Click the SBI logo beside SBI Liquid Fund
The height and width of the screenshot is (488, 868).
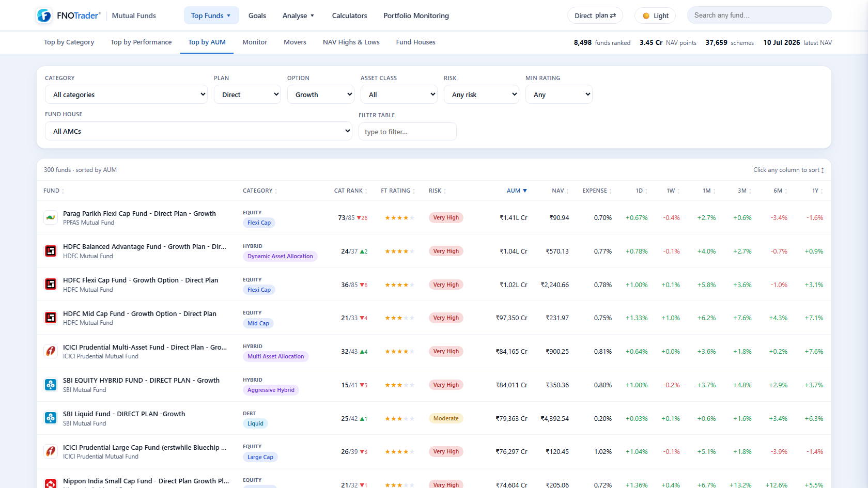[51, 418]
